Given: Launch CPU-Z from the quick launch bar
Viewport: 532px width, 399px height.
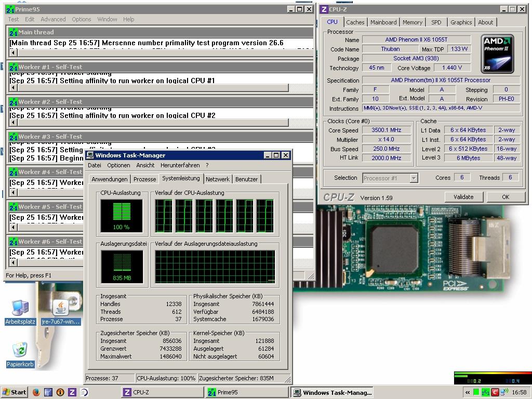Looking at the screenshot, I should tap(72, 392).
